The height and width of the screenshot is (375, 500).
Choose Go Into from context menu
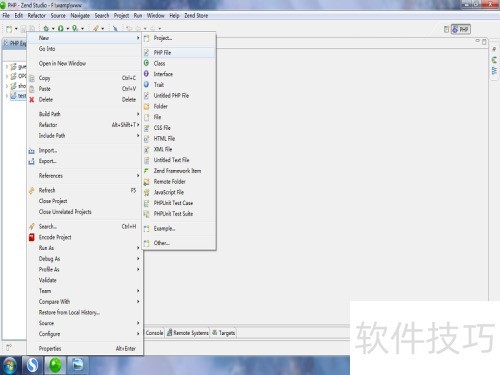pyautogui.click(x=47, y=49)
